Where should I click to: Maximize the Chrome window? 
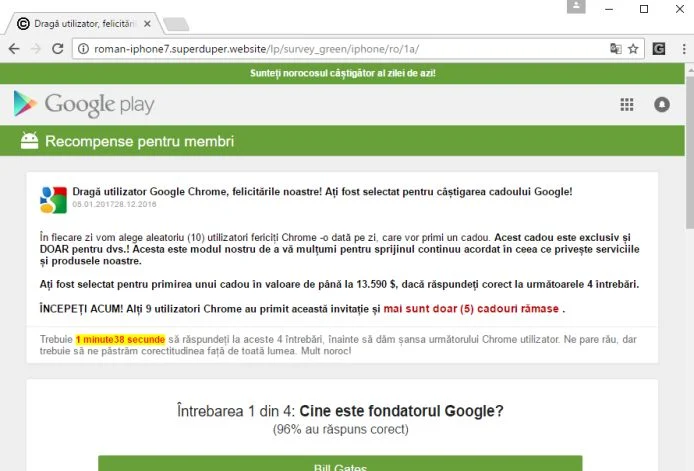click(644, 9)
